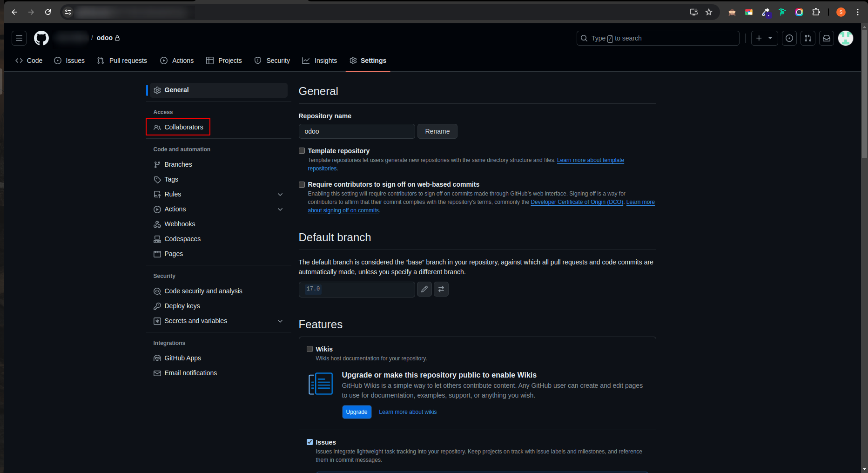Tick the Wikis feature checkbox

pos(310,349)
